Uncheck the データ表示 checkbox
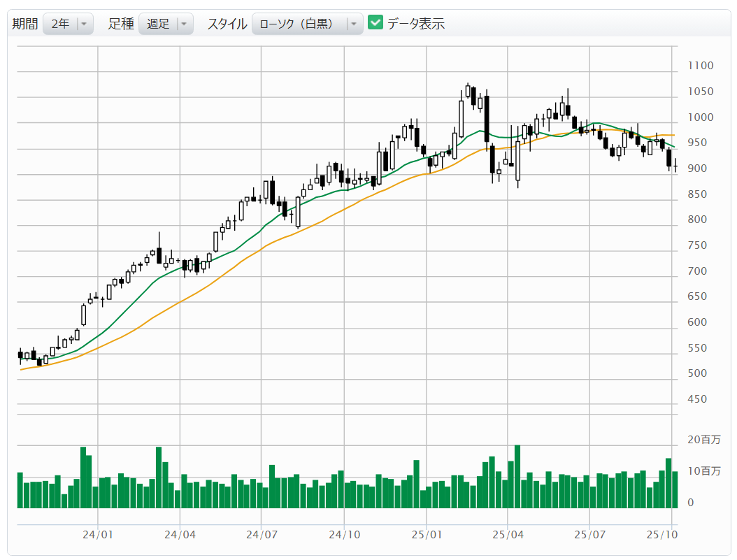737x560 pixels. point(375,23)
